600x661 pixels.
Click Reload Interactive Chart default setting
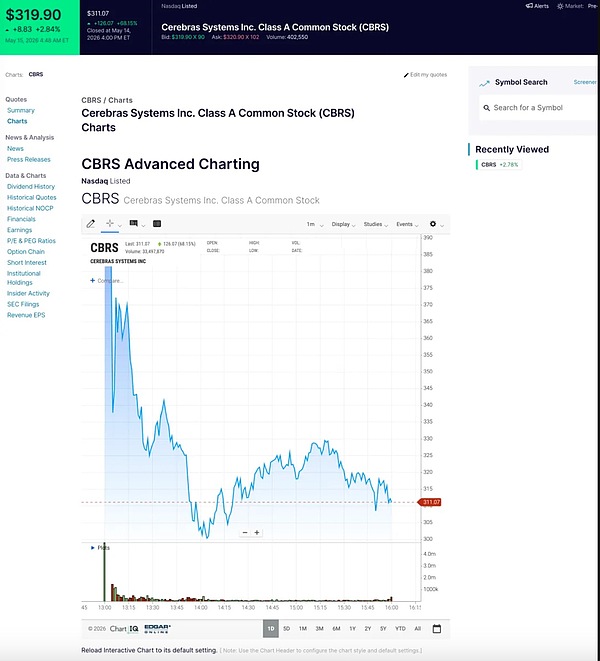(x=149, y=650)
